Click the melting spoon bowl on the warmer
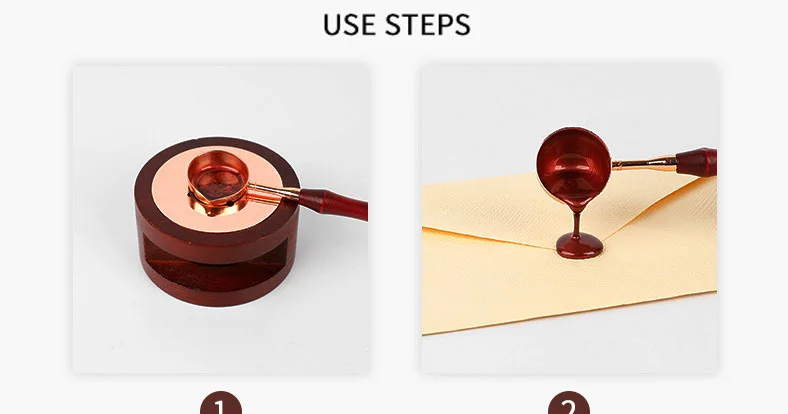The image size is (788, 414). tap(218, 179)
